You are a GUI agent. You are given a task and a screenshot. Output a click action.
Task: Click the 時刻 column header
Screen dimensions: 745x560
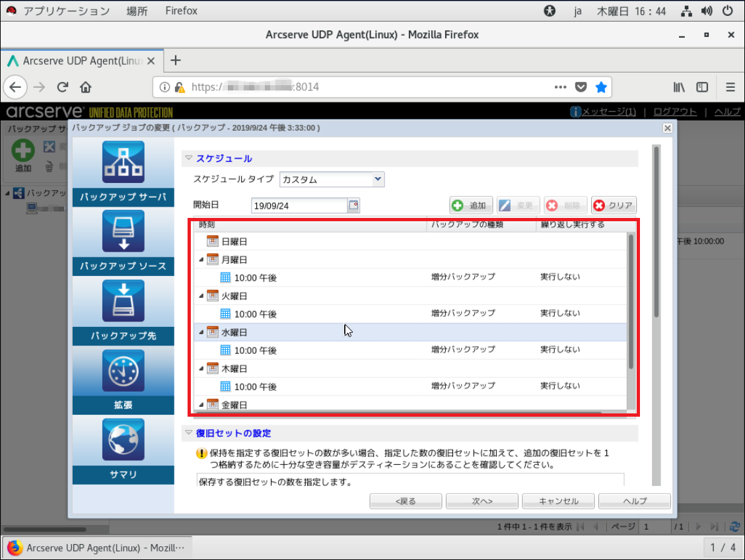point(310,225)
